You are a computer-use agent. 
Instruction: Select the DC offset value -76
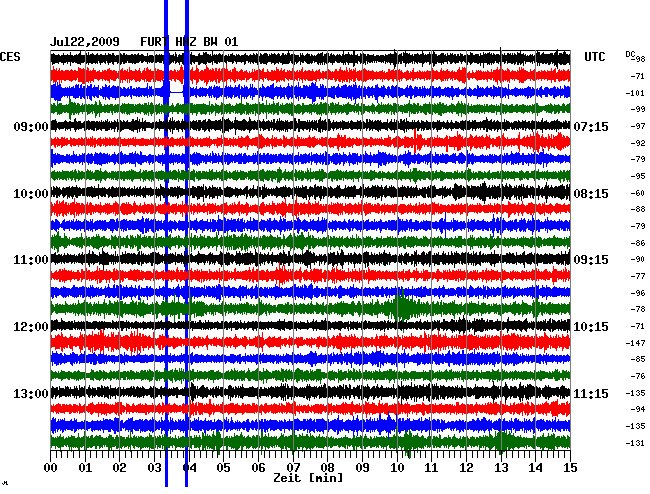638,376
